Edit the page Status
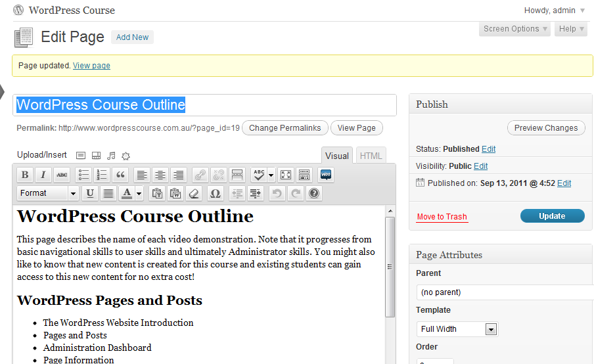The image size is (594, 364). click(x=488, y=149)
